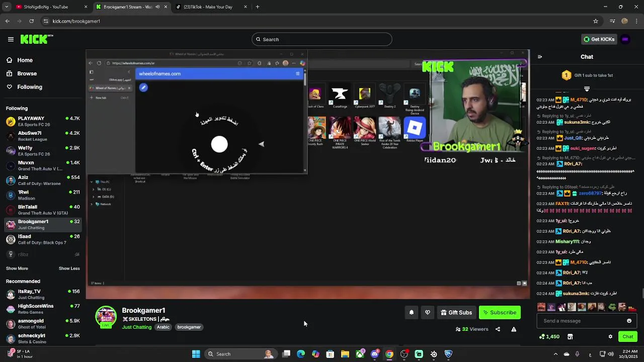Click the chat panel scrollbar
Viewport: 644px width, 362px height.
click(642, 294)
